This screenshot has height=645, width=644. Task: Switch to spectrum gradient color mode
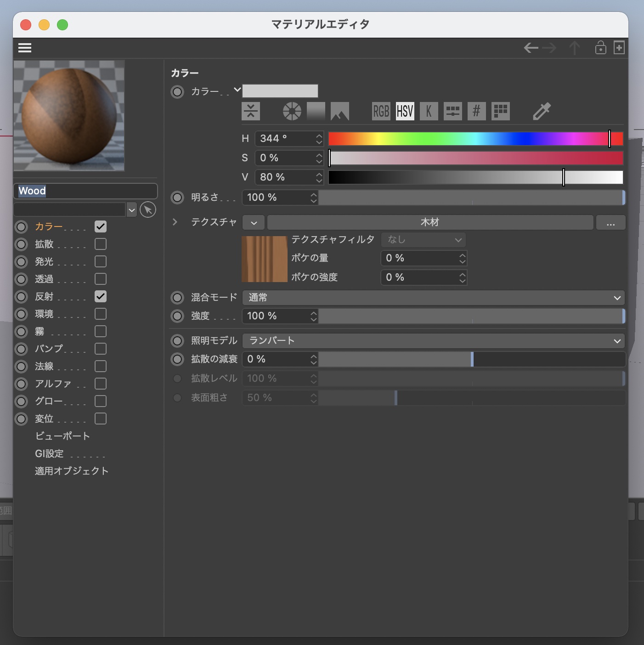coord(316,111)
